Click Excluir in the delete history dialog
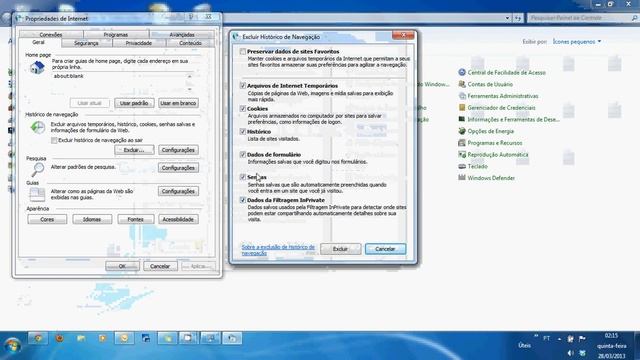Image resolution: width=640 pixels, height=360 pixels. [340, 249]
